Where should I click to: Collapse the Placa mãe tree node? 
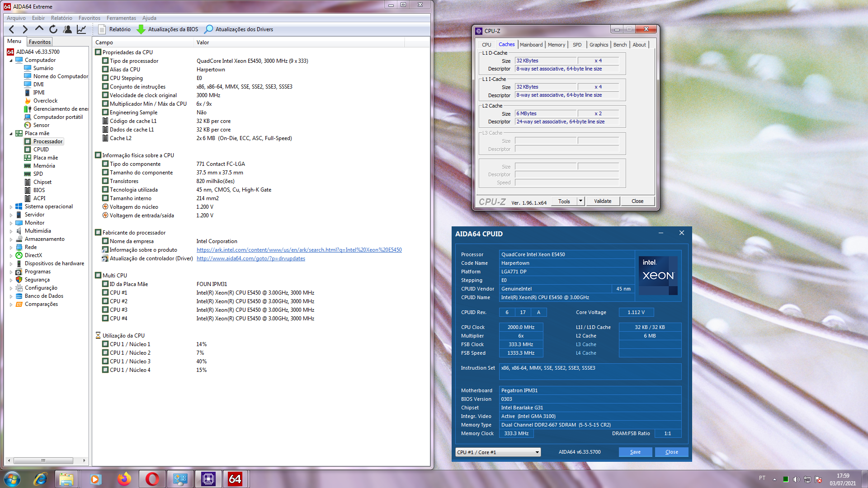(x=11, y=134)
